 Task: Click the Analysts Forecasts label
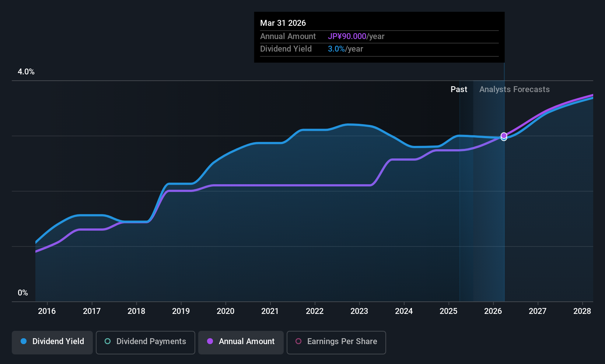click(514, 90)
